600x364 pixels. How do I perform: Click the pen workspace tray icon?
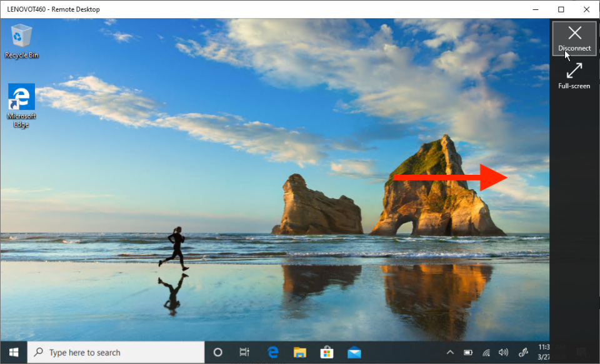523,352
